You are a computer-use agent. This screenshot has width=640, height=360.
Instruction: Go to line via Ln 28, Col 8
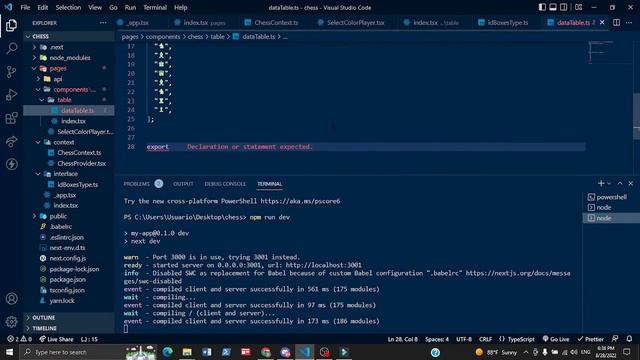[x=402, y=339]
